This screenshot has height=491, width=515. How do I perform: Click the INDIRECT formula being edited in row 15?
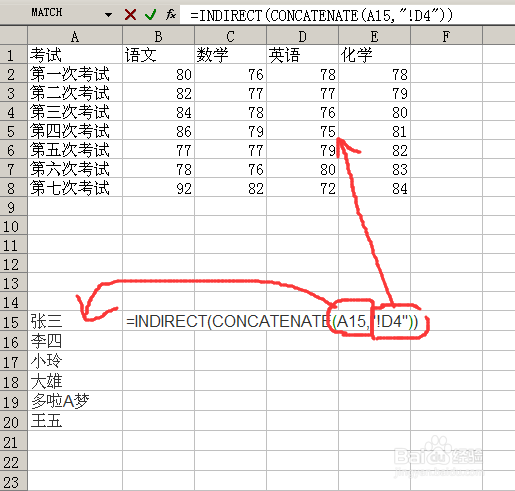[x=272, y=321]
